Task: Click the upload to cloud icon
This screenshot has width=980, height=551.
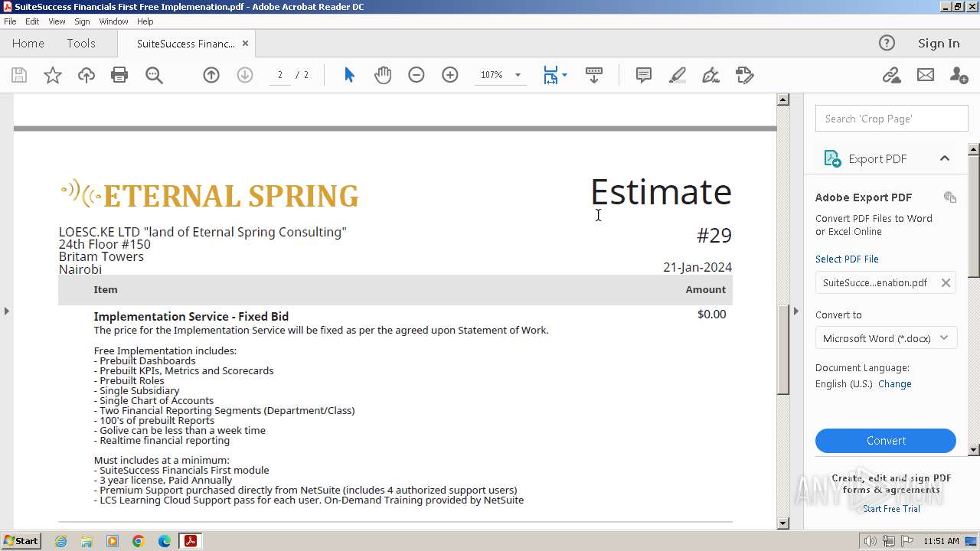Action: click(x=87, y=75)
